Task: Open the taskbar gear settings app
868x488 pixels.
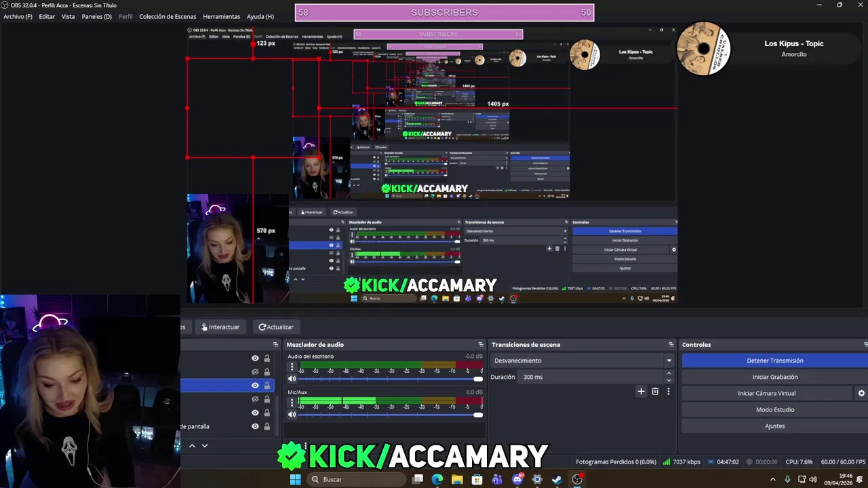Action: (537, 479)
